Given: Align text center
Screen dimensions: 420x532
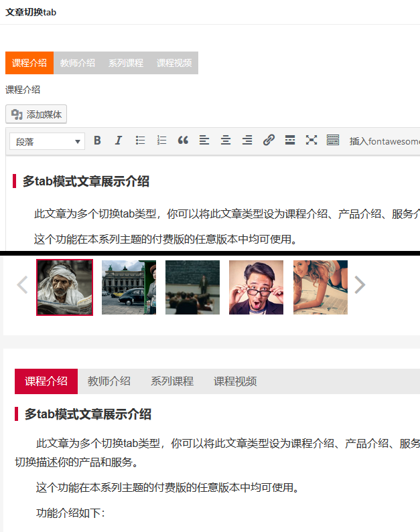Looking at the screenshot, I should tap(226, 140).
